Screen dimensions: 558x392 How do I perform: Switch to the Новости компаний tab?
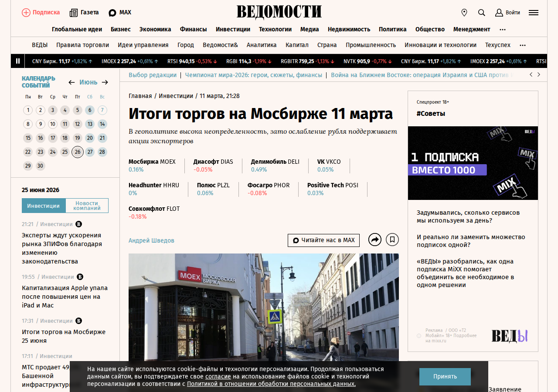[x=87, y=206]
